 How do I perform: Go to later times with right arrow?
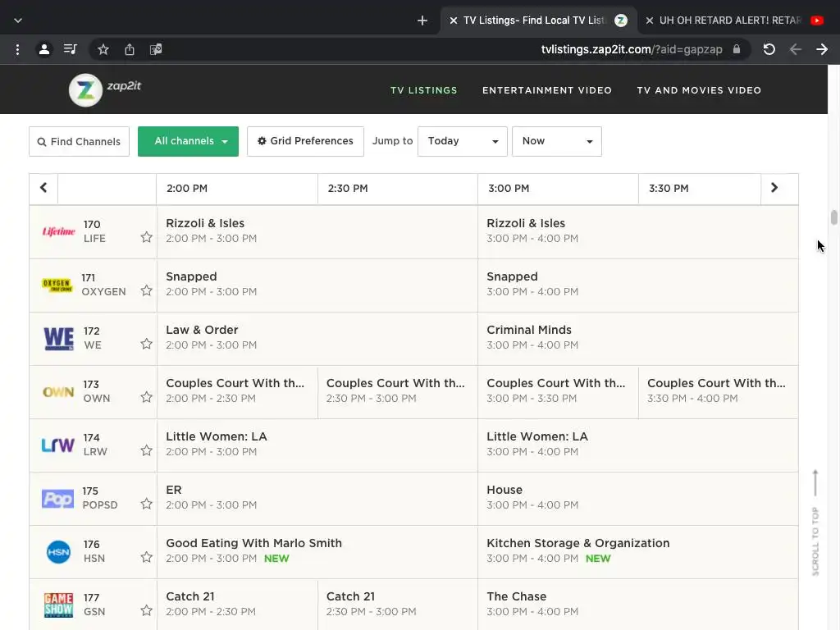pos(774,188)
